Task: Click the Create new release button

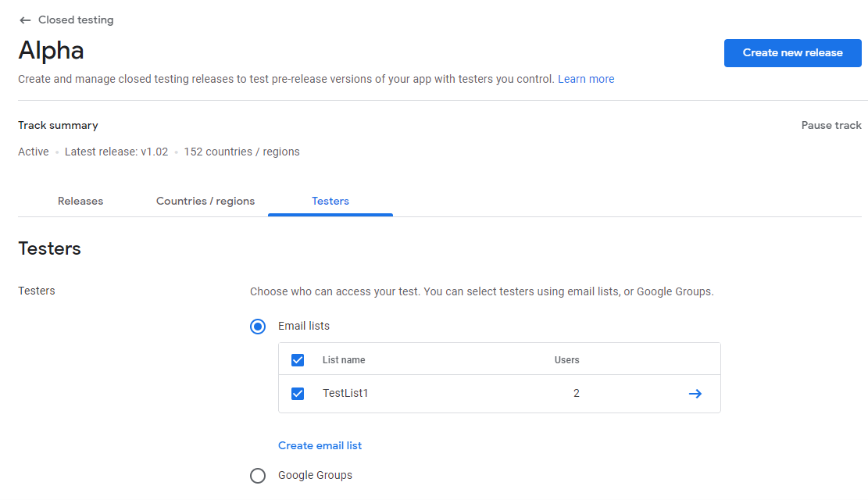Action: pyautogui.click(x=792, y=53)
